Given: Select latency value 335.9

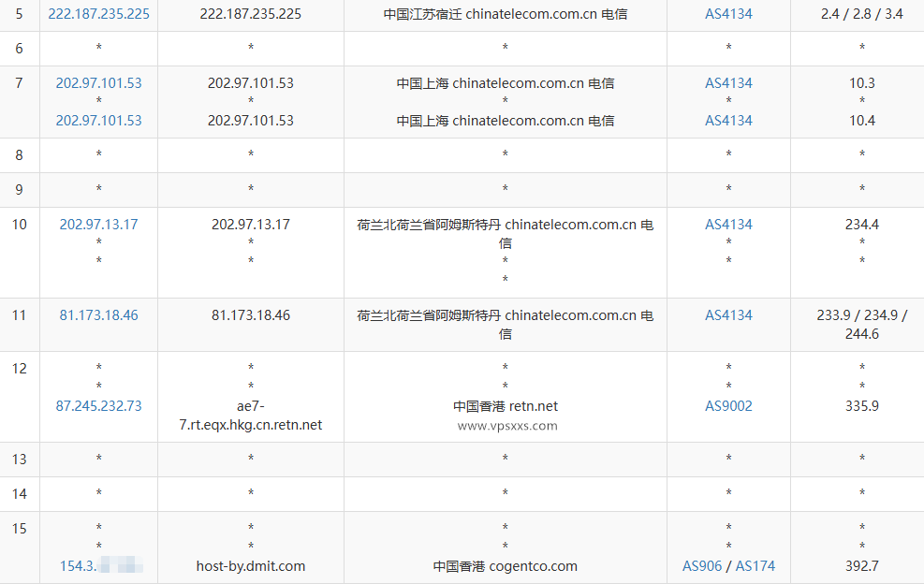Looking at the screenshot, I should coord(861,406).
